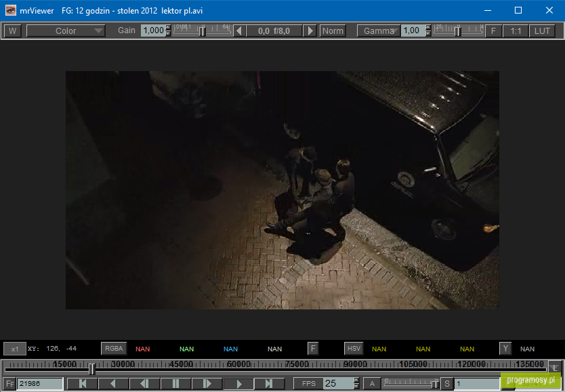Click the green NAN channel value

pyautogui.click(x=187, y=349)
